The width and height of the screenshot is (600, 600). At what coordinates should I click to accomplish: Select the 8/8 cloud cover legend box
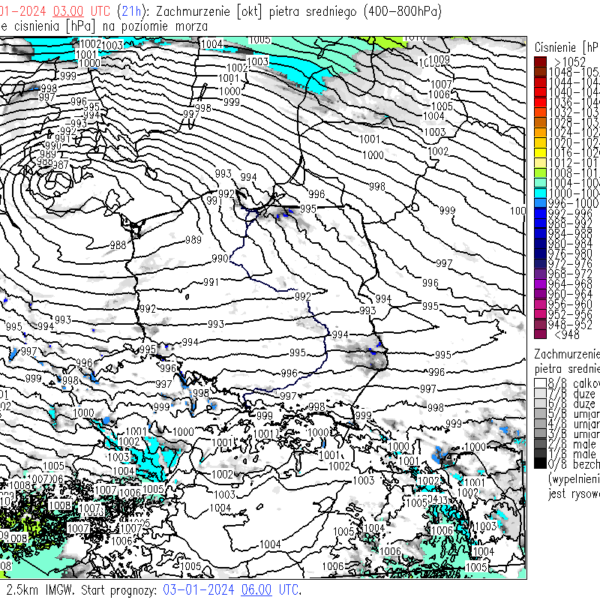(x=542, y=383)
